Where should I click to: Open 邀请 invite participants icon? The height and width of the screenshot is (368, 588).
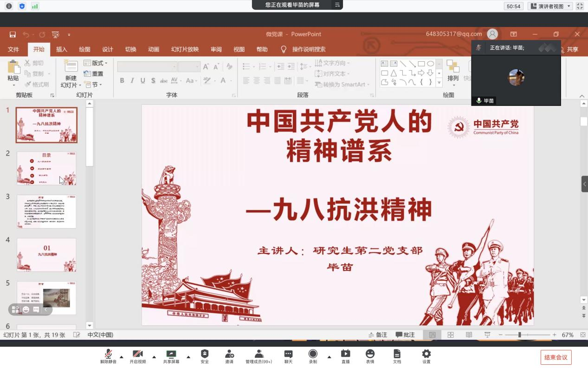(x=229, y=355)
